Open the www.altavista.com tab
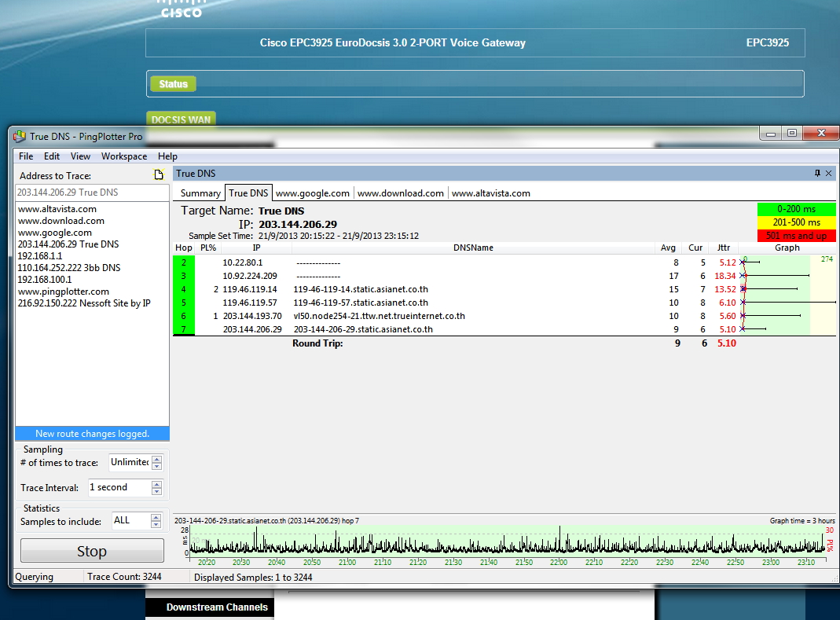840x620 pixels. (x=490, y=193)
